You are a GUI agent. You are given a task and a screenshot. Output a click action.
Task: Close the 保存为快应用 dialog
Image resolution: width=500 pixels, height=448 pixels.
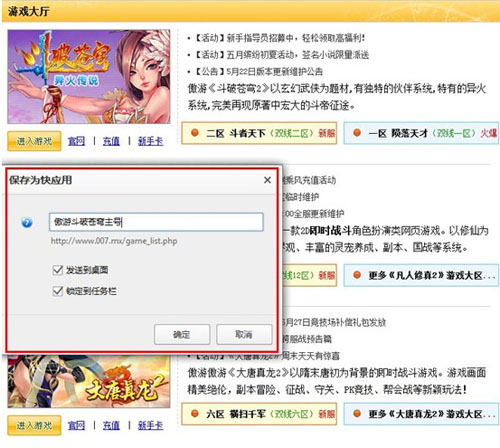(x=267, y=180)
